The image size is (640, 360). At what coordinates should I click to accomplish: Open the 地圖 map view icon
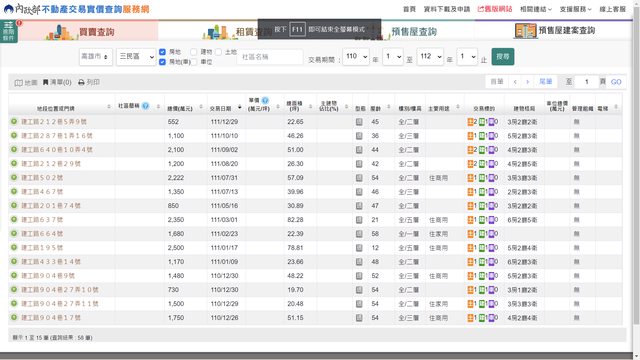[19, 82]
